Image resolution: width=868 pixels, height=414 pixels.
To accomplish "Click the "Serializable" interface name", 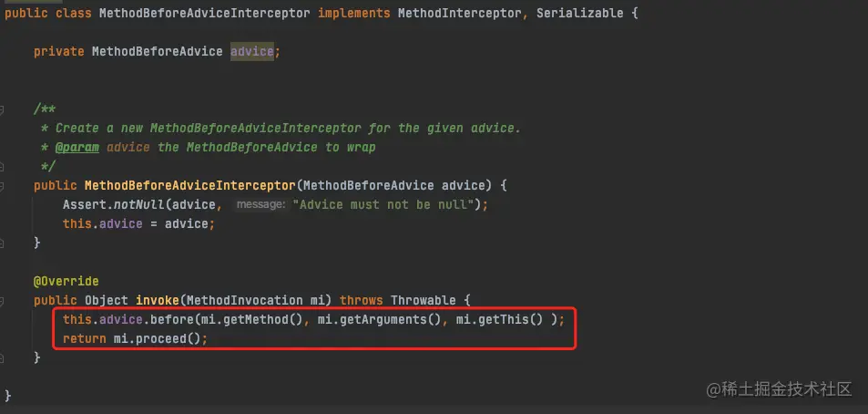I will (580, 13).
